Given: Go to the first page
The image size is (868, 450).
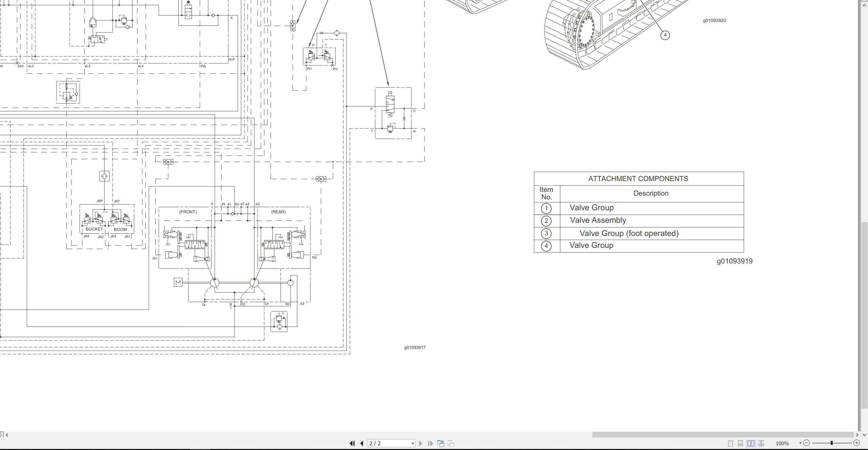Looking at the screenshot, I should 352,443.
